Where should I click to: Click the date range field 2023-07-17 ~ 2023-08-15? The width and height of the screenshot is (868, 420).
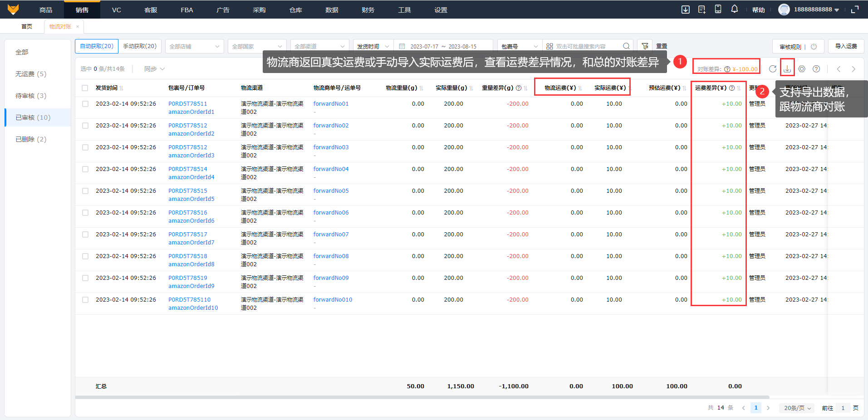(443, 46)
